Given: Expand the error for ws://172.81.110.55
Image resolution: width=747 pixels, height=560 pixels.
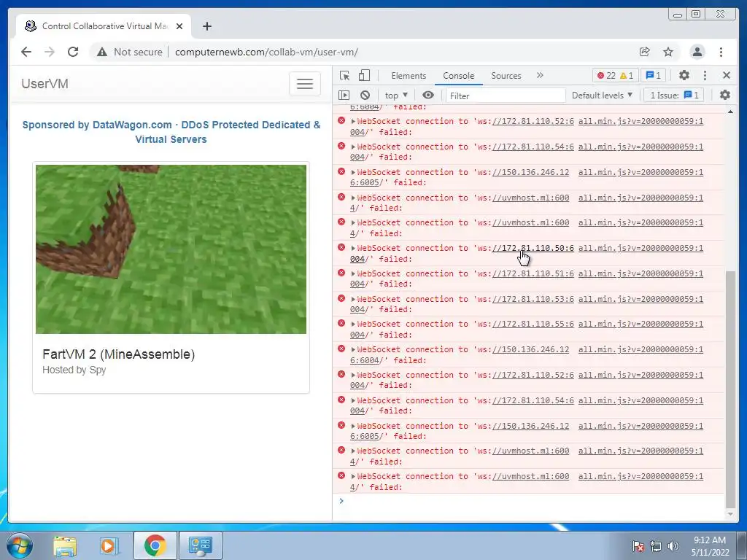Looking at the screenshot, I should tap(353, 324).
